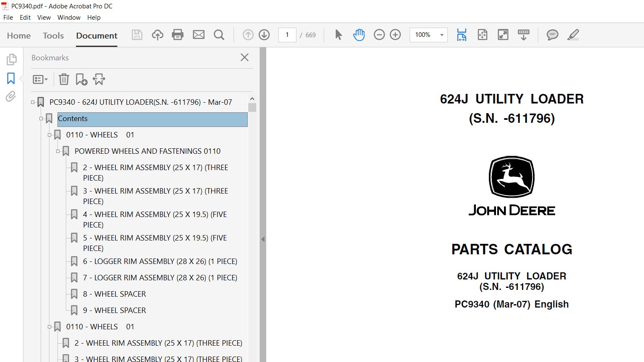Activate the Hand pan tool
The width and height of the screenshot is (644, 362).
click(359, 35)
